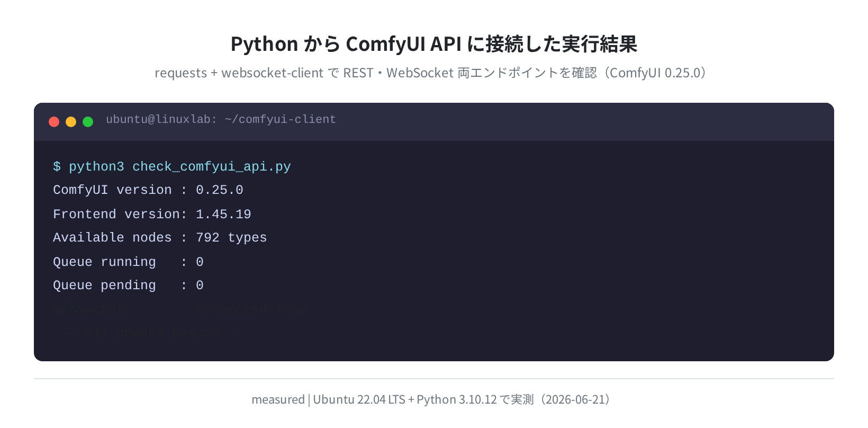This screenshot has height=428, width=868.
Task: Click the heading 'Python から ComfyUI API に接続した実行結果'
Action: [434, 44]
